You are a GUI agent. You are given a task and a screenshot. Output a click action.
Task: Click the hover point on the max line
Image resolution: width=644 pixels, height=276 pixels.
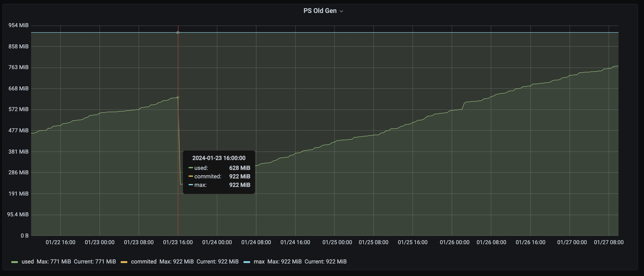click(178, 33)
